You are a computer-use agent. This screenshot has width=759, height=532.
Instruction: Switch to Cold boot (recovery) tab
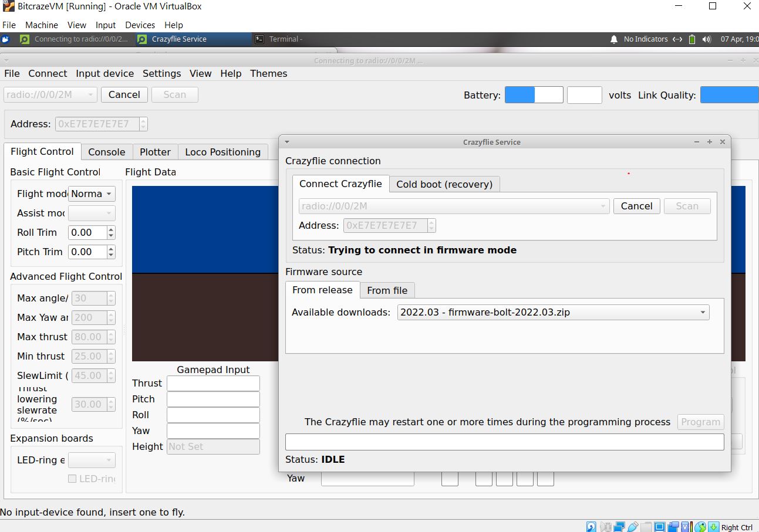[444, 184]
